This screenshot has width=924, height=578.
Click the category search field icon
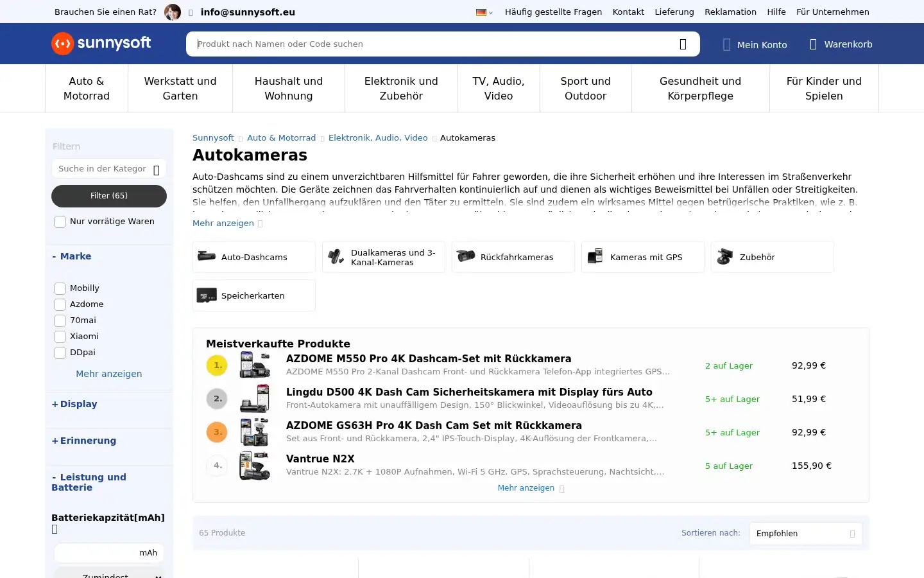pos(157,170)
